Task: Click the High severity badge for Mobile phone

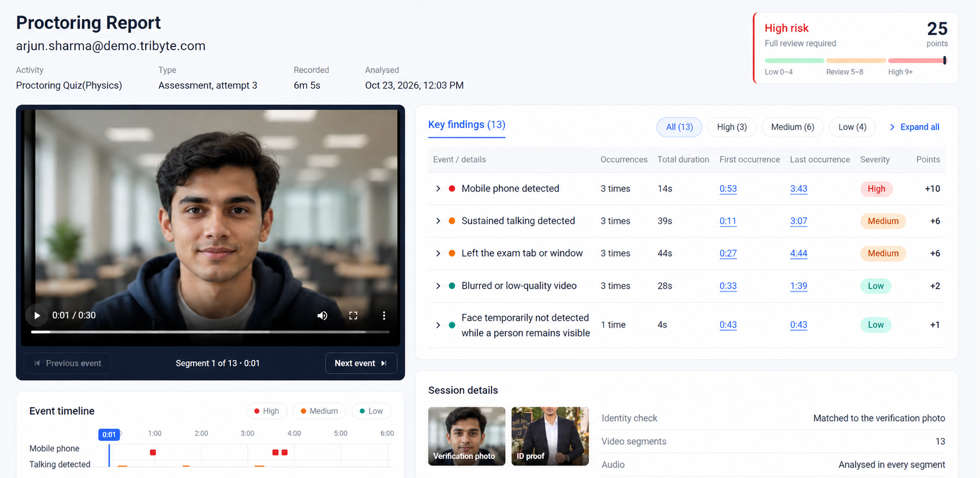Action: (876, 189)
